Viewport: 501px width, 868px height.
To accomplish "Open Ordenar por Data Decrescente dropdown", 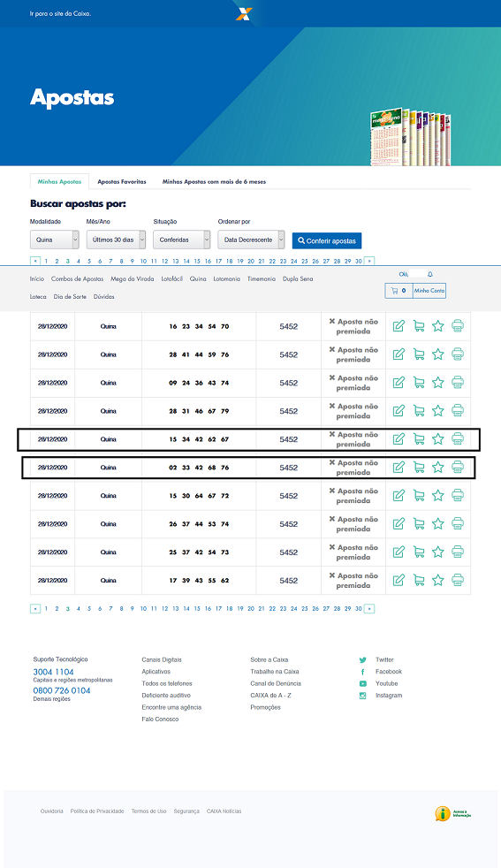I will click(x=251, y=240).
